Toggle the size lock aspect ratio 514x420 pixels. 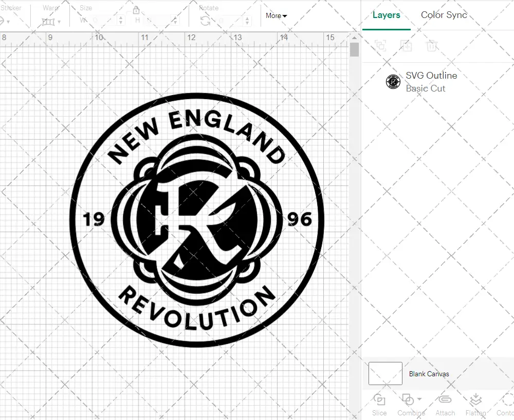[x=137, y=10]
